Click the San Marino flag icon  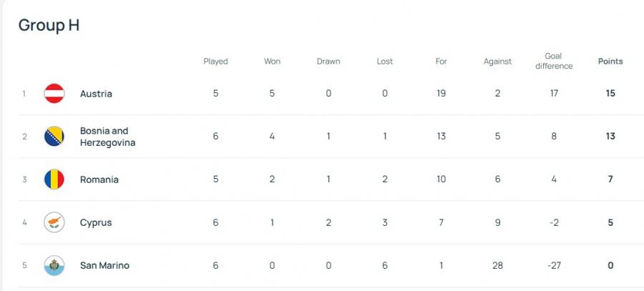[54, 265]
